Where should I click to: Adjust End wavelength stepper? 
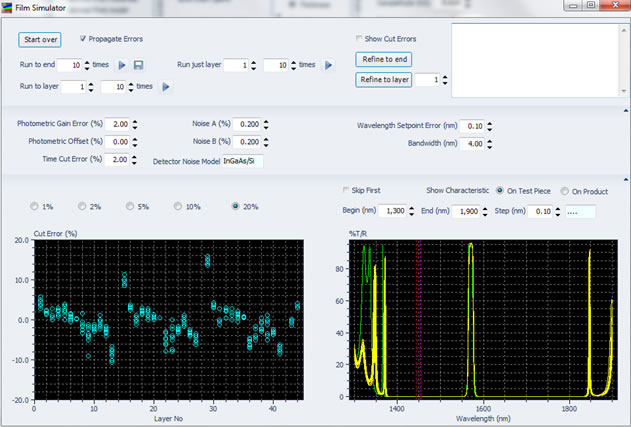click(485, 211)
